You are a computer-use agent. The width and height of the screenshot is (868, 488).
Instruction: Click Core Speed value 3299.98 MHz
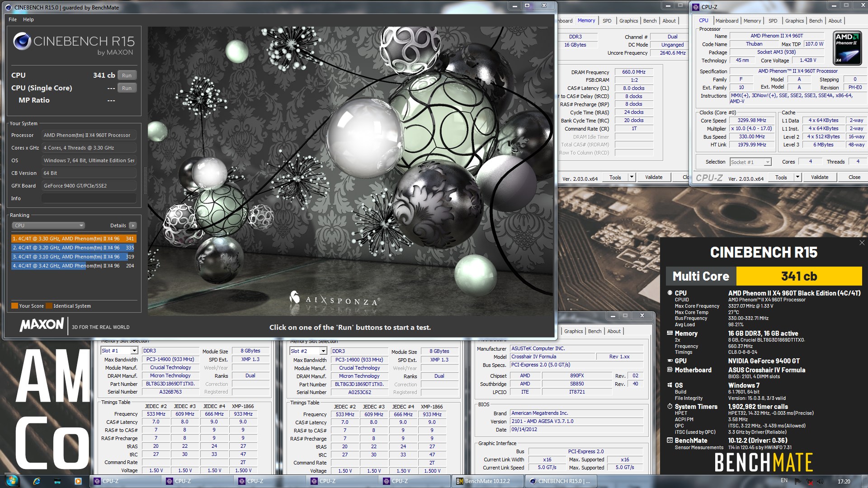coord(752,120)
